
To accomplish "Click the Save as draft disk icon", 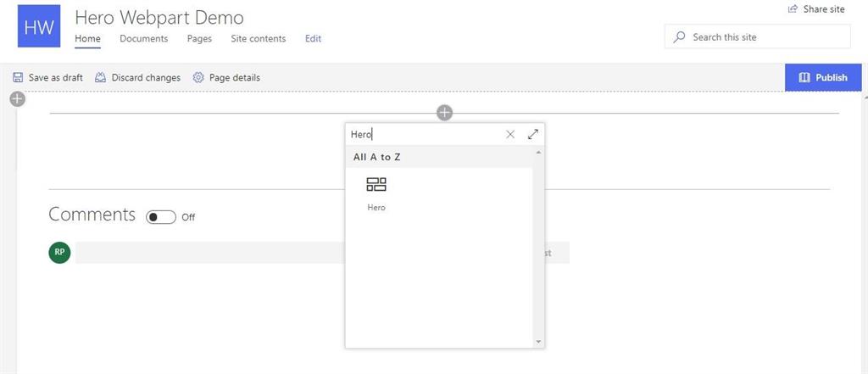I will pos(18,77).
